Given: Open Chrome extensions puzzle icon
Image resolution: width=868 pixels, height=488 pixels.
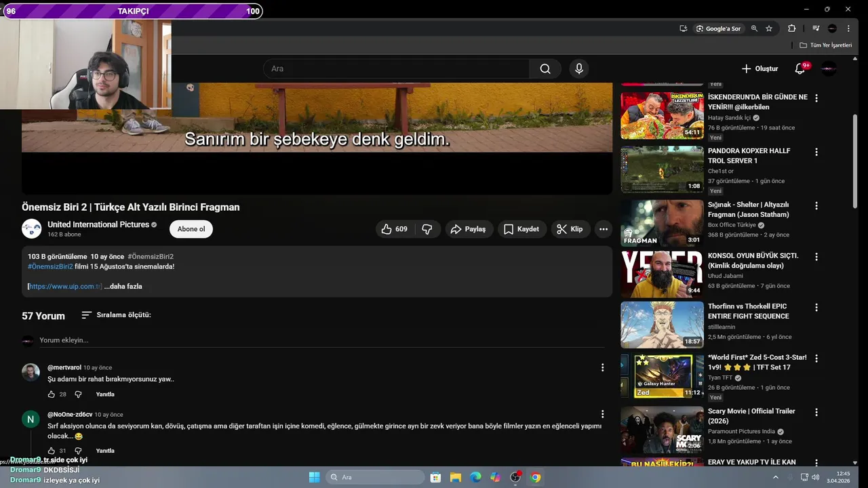Looking at the screenshot, I should [x=791, y=28].
